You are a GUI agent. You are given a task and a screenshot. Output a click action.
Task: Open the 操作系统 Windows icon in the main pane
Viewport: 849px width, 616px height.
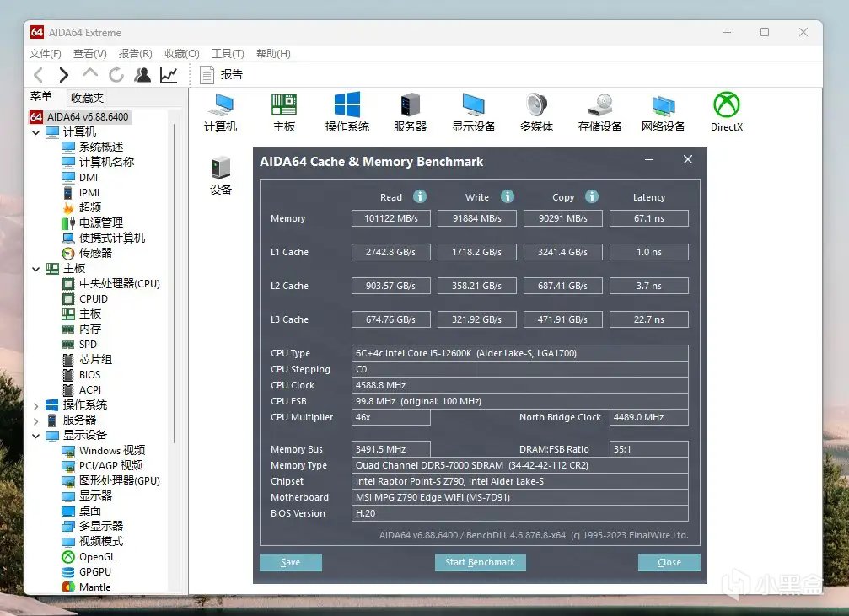tap(347, 112)
